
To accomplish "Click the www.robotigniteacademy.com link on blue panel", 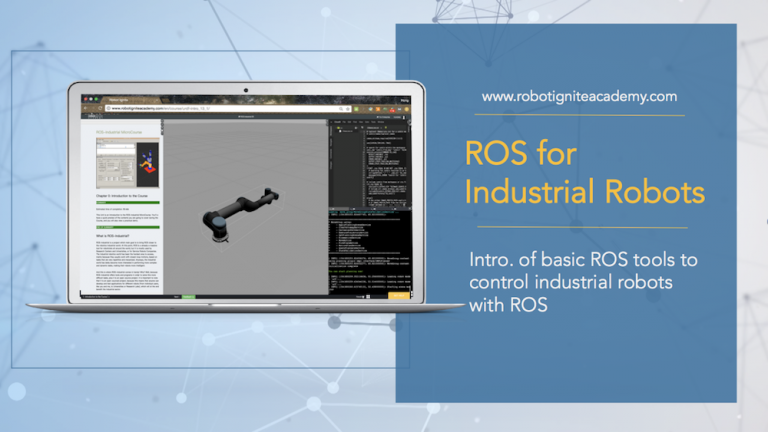I will [579, 96].
